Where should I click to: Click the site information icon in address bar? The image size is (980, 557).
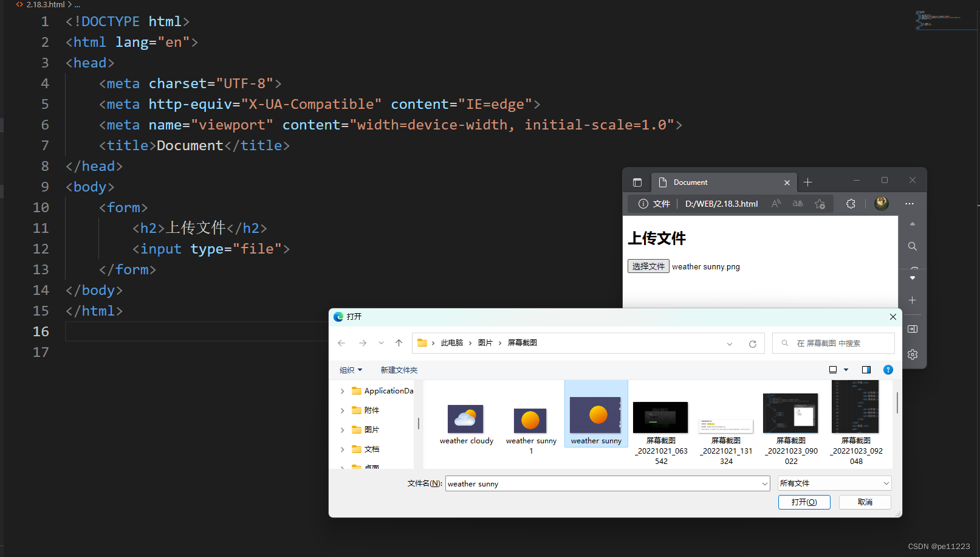pos(643,204)
